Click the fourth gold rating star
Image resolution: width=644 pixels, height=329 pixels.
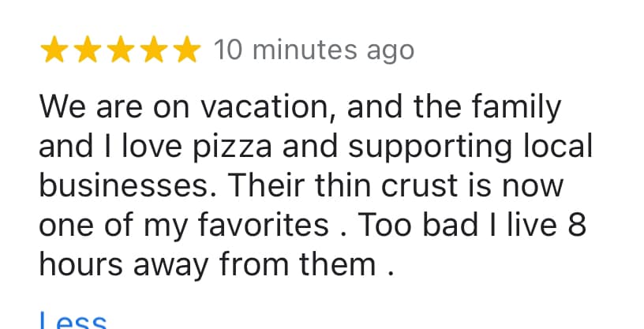(154, 49)
